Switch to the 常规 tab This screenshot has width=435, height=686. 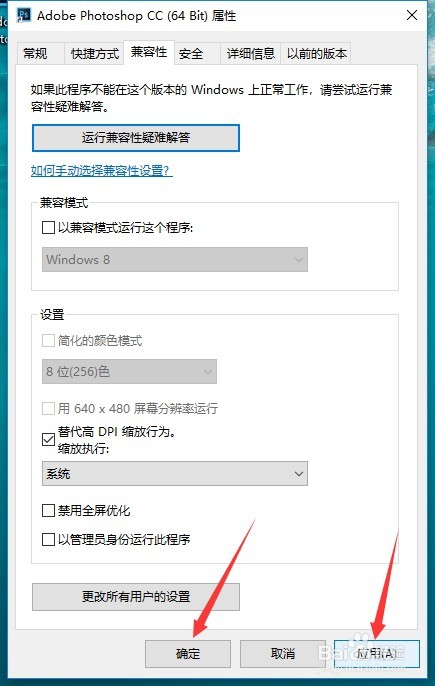35,54
